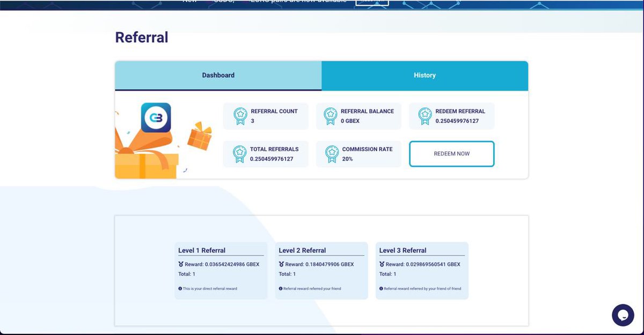Click Reward: 0.036542424986 GBEX text

tap(222, 264)
